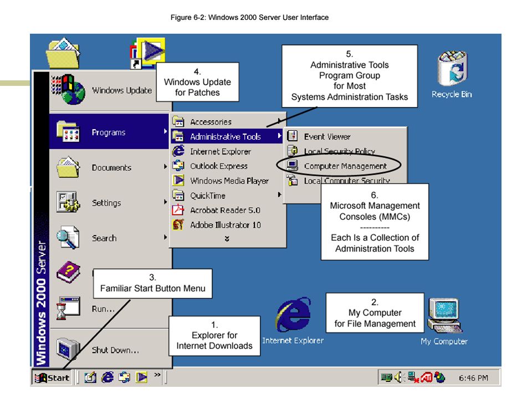Click the 6:46 PM taskbar clock
Viewport: 532px width, 399px height.
(x=473, y=377)
